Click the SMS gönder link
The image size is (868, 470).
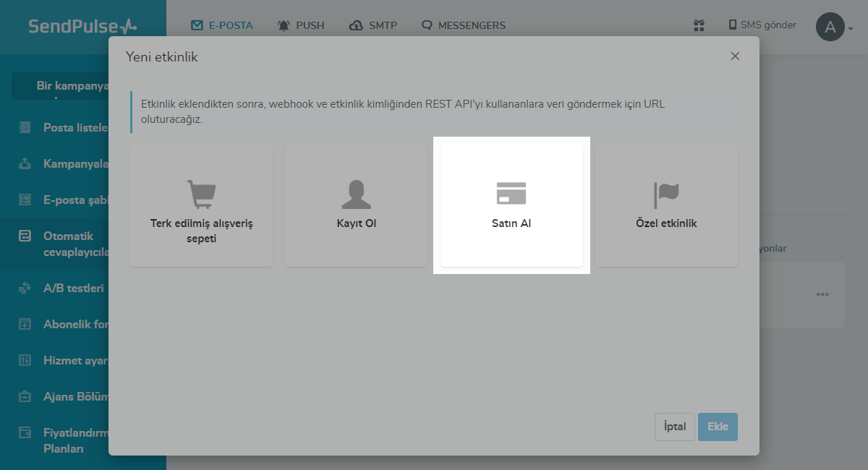[x=762, y=25]
